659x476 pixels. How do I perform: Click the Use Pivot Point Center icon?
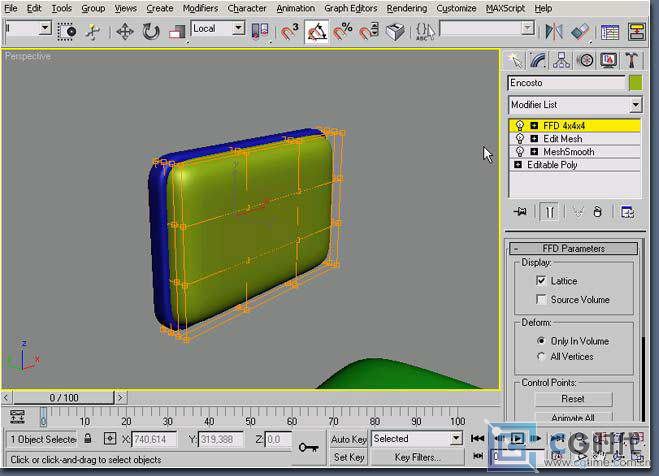tap(260, 32)
